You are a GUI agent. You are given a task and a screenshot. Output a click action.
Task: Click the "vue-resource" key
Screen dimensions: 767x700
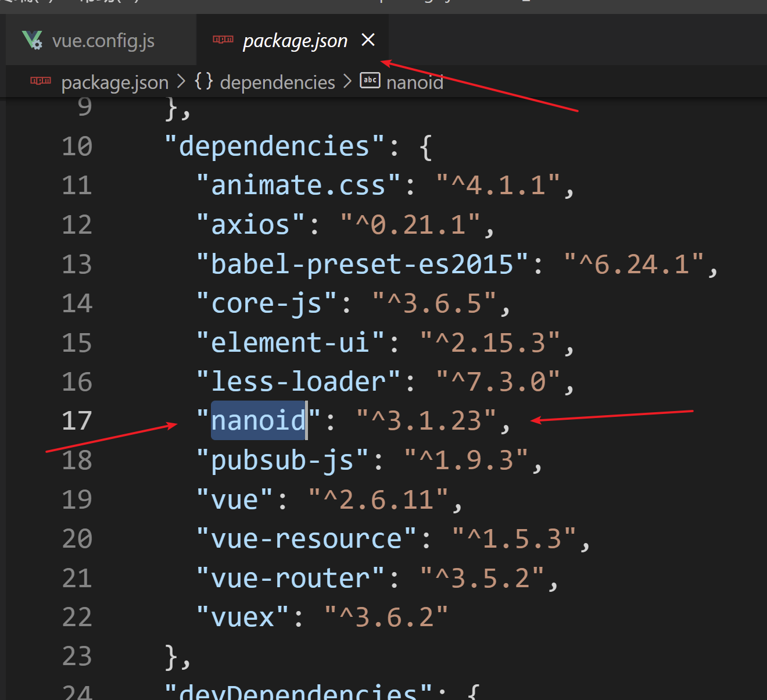click(x=306, y=538)
